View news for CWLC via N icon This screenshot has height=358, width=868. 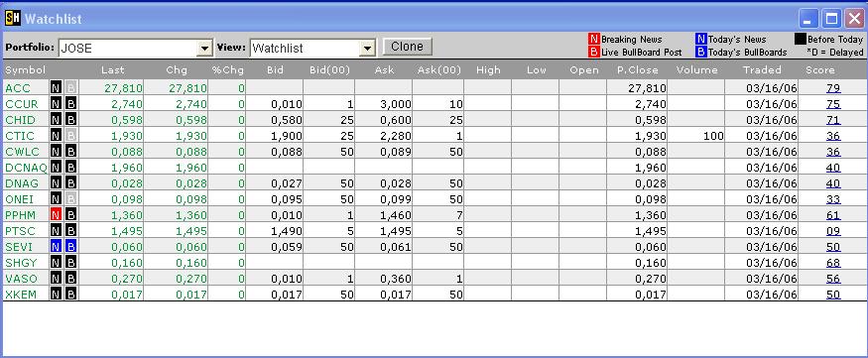point(56,152)
